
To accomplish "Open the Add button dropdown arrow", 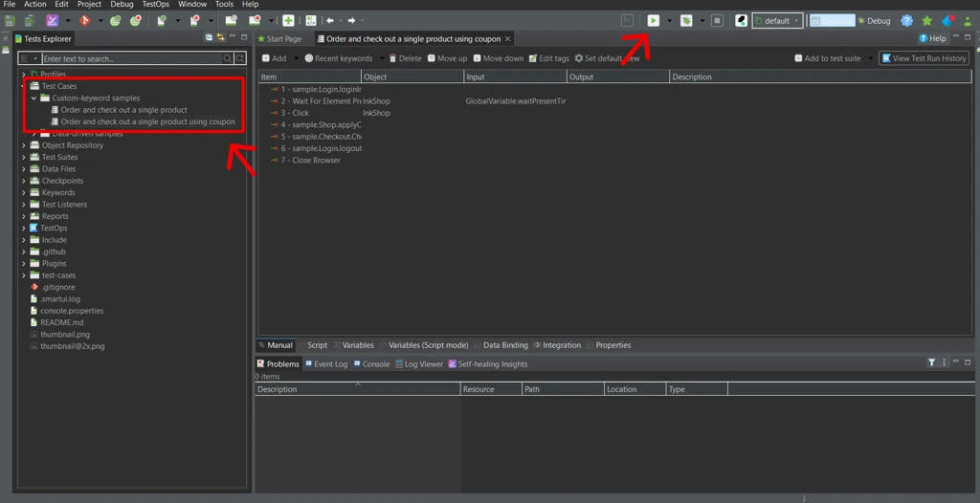I will tap(296, 58).
